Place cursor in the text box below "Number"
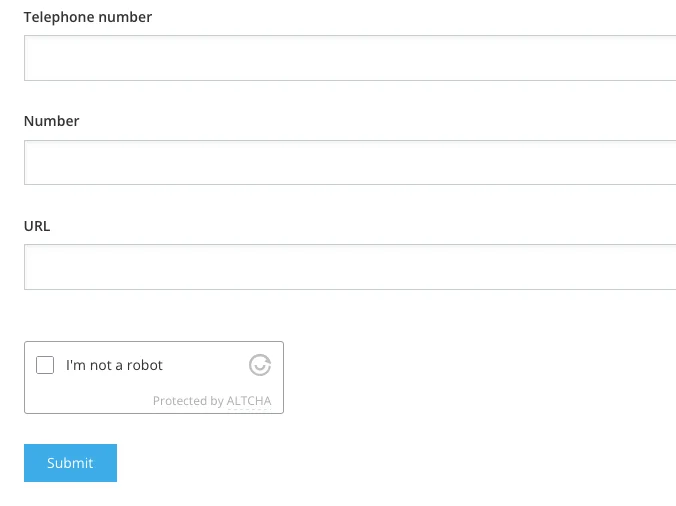This screenshot has width=676, height=506. point(350,162)
